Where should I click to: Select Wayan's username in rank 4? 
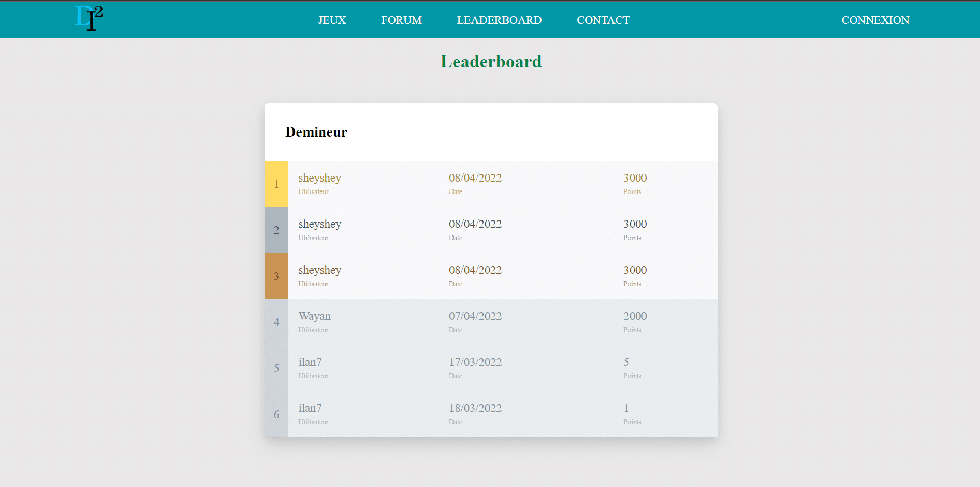(x=314, y=316)
